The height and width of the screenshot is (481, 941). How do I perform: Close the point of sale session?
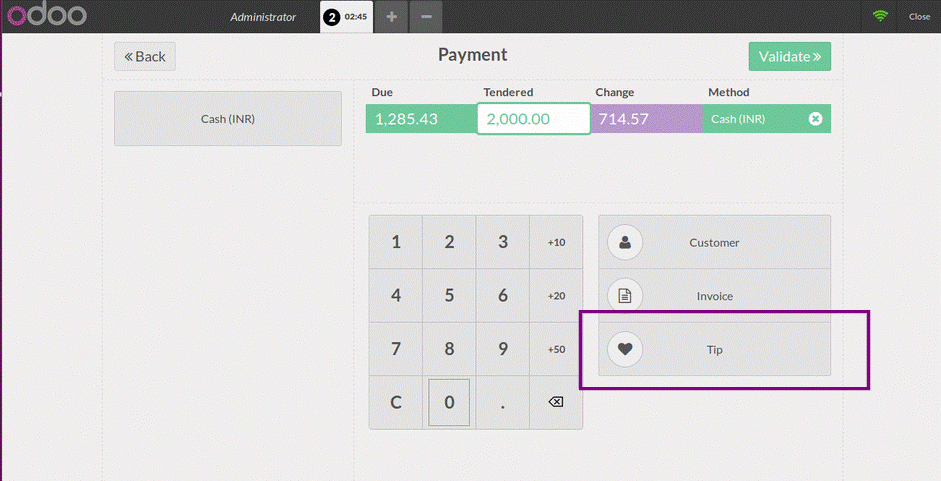click(x=919, y=17)
